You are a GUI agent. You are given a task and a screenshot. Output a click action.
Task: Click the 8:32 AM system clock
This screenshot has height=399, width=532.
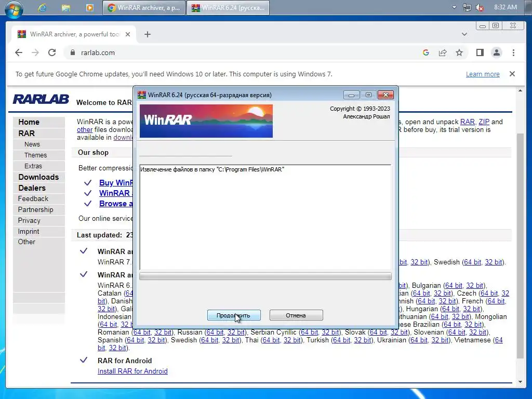506,7
